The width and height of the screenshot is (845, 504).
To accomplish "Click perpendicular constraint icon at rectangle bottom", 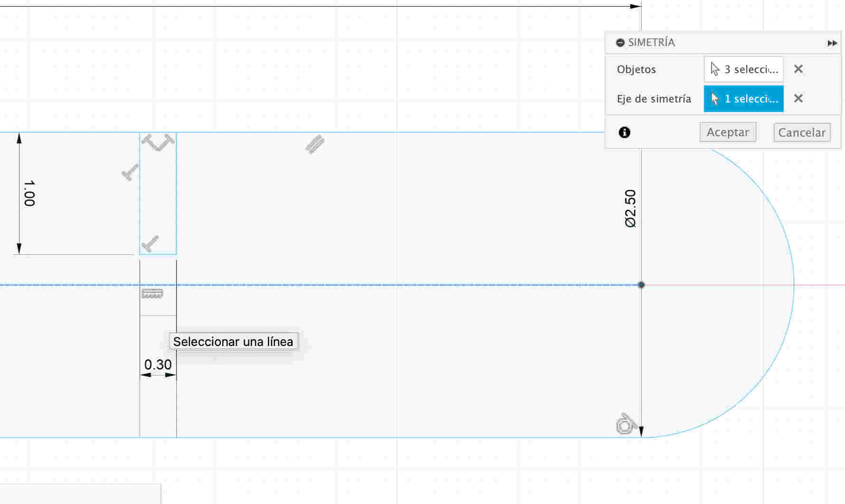I will pos(150,244).
